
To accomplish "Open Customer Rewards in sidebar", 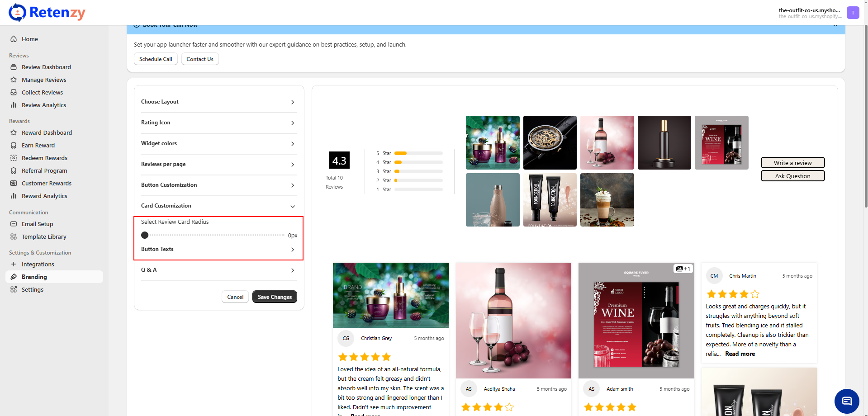I will pyautogui.click(x=47, y=184).
